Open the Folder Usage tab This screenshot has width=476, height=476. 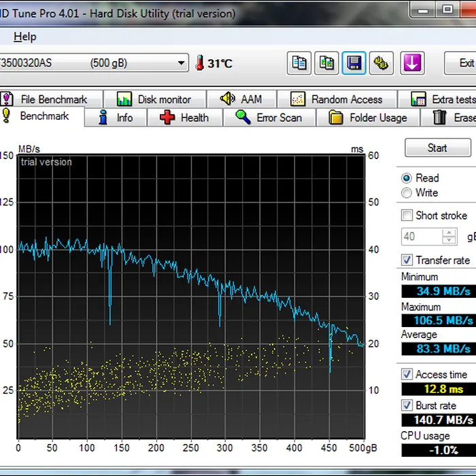coord(368,117)
